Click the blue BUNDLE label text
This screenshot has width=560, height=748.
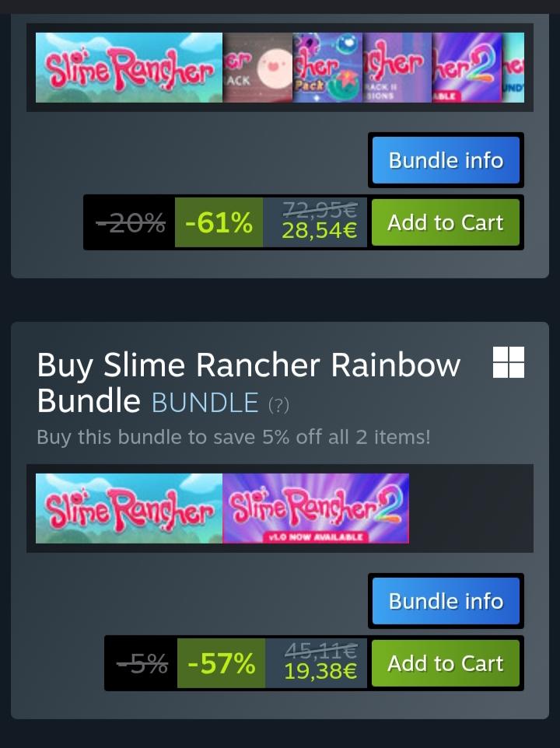tap(205, 402)
